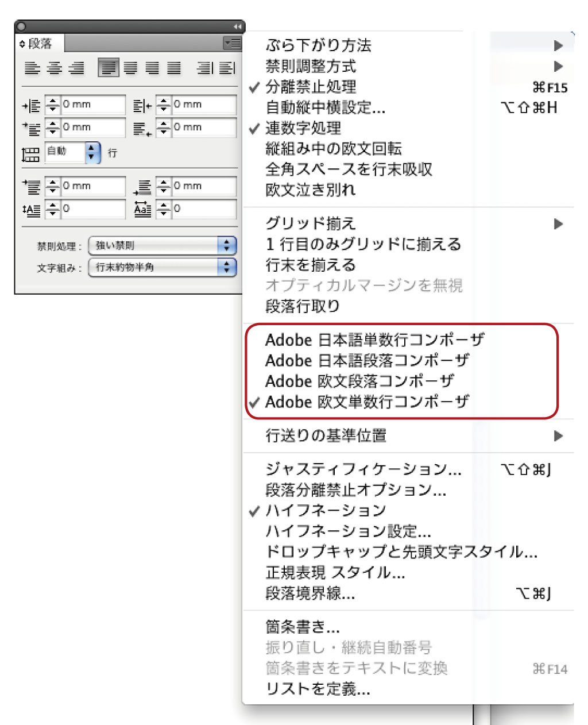Open the 段落 panel flyout menu icon
The height and width of the screenshot is (725, 588).
[x=233, y=43]
